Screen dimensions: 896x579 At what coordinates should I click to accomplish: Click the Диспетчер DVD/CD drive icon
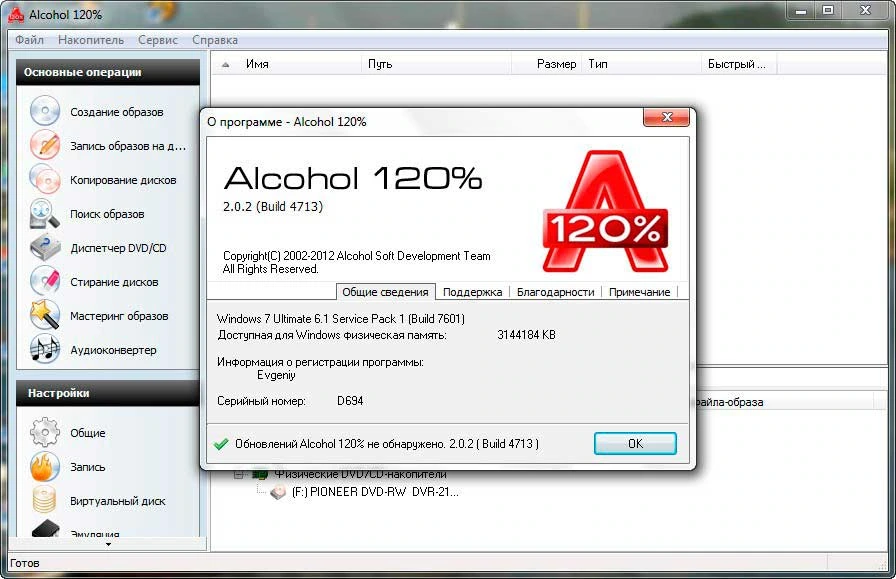pyautogui.click(x=45, y=247)
